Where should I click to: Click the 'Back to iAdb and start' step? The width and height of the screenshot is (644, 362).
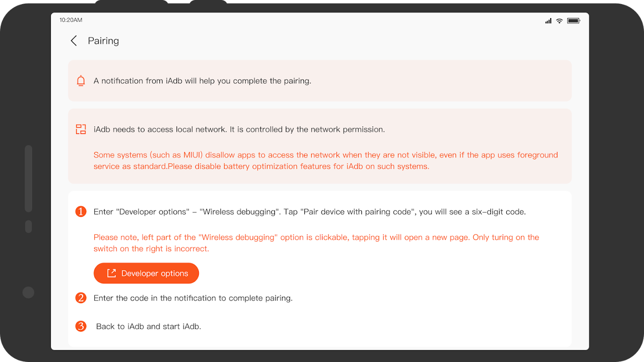[x=149, y=326]
